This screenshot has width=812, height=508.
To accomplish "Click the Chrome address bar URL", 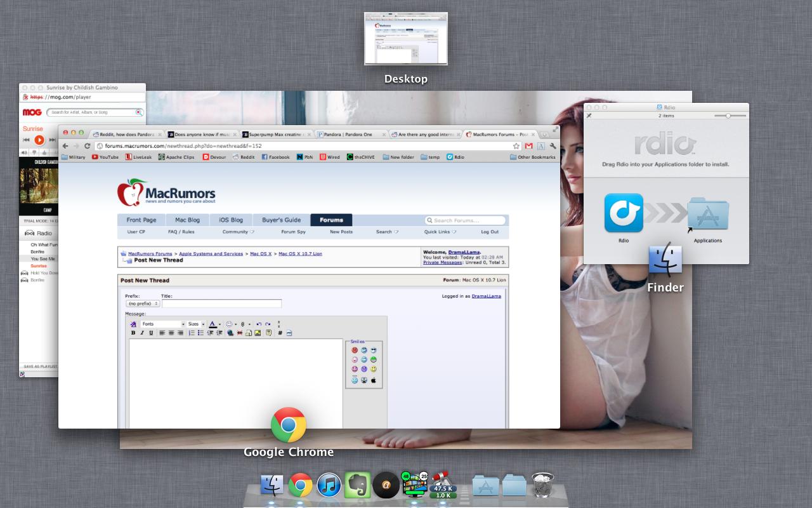I will [183, 146].
